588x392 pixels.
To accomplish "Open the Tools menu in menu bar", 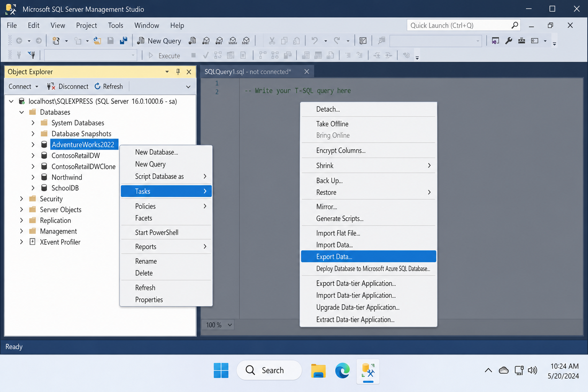I will pos(116,25).
